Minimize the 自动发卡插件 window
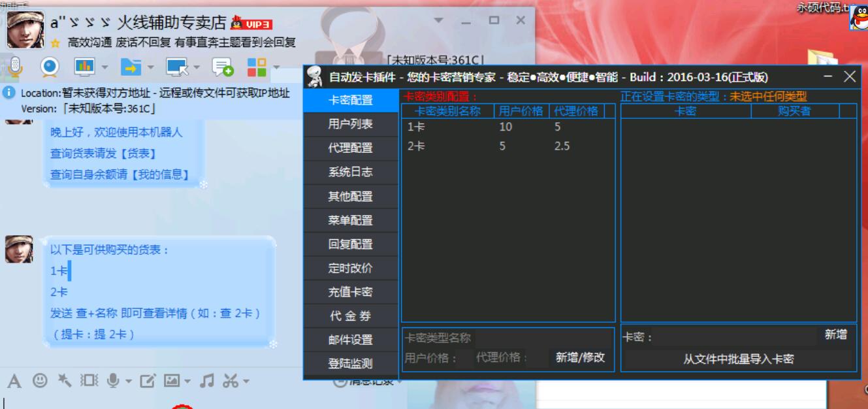The height and width of the screenshot is (409, 868). pos(828,77)
